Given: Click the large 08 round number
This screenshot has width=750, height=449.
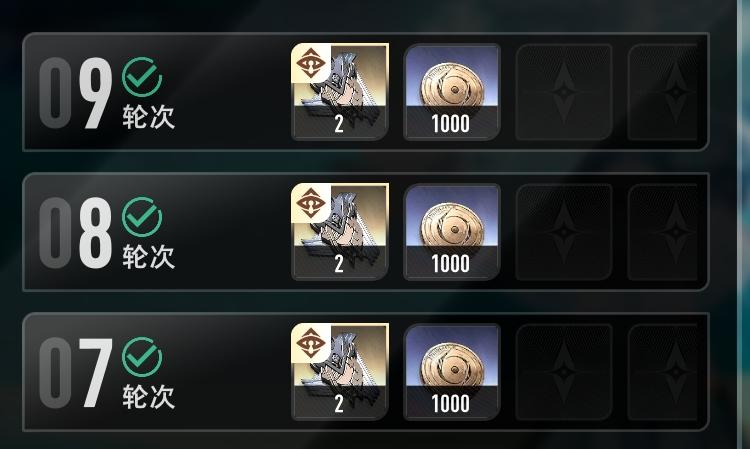Looking at the screenshot, I should 76,232.
